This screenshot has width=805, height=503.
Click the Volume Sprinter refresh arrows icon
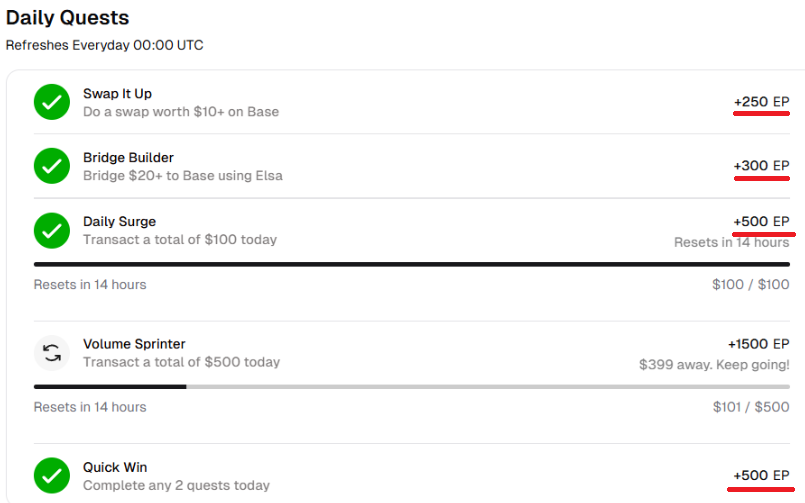tap(52, 353)
